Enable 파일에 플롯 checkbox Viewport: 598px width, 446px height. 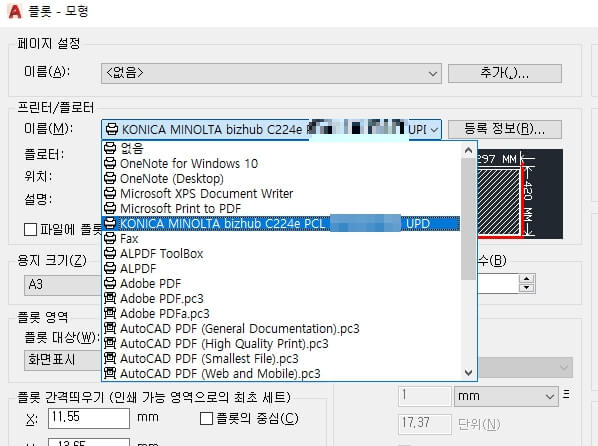click(x=30, y=229)
